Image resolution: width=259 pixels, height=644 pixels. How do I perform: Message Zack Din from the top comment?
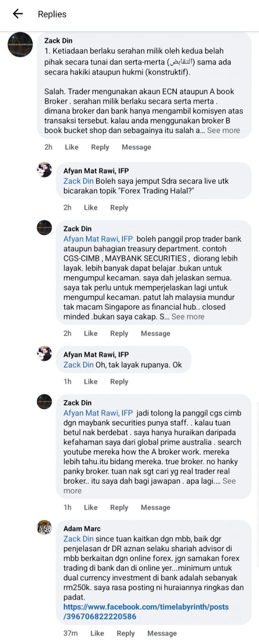point(136,147)
